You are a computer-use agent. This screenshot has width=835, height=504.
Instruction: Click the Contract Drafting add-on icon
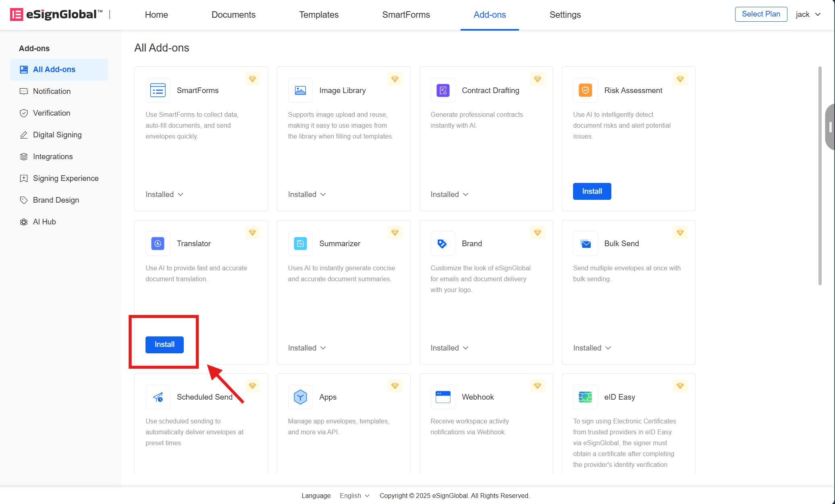[443, 90]
